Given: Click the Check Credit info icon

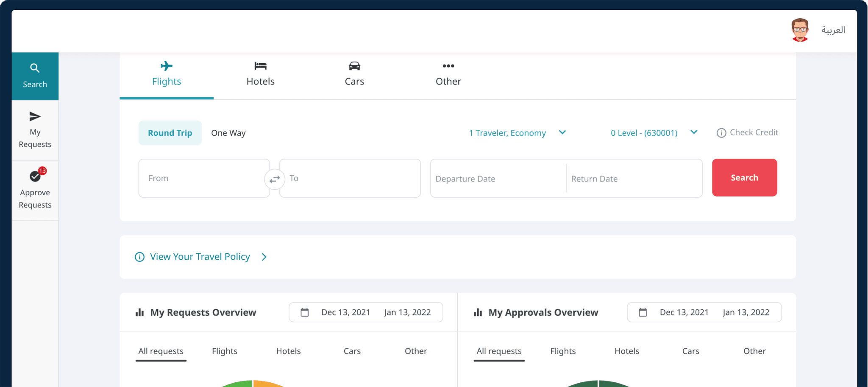Looking at the screenshot, I should point(721,133).
